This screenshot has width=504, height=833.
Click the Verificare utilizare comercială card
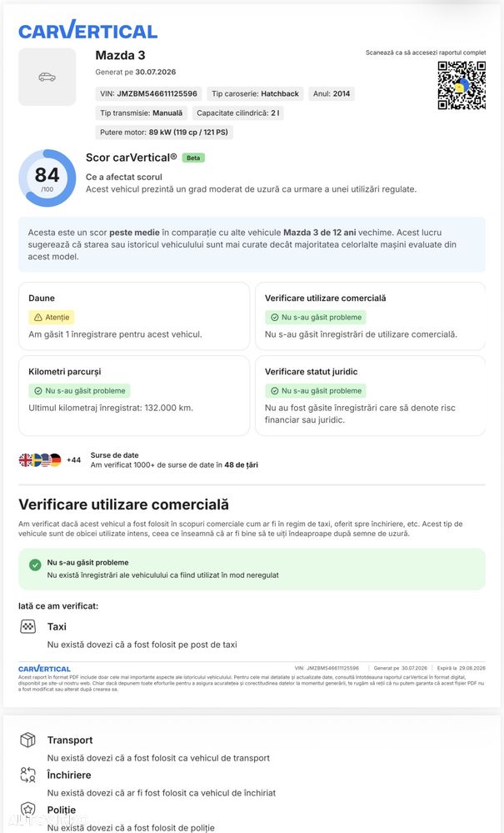(371, 316)
